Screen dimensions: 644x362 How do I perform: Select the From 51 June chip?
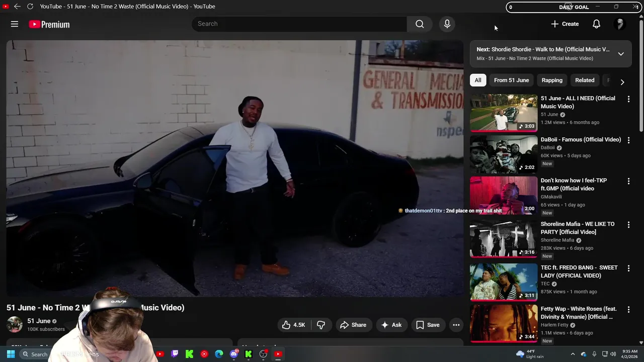click(x=511, y=80)
